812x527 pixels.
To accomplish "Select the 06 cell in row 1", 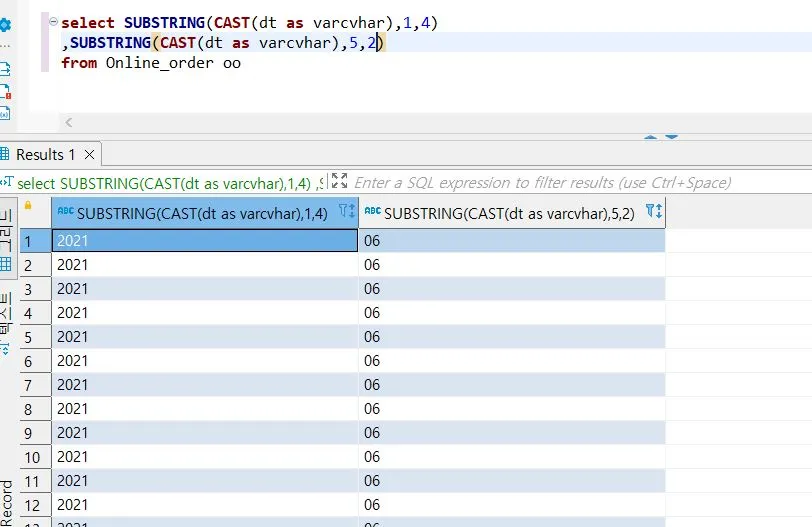I will pyautogui.click(x=512, y=241).
